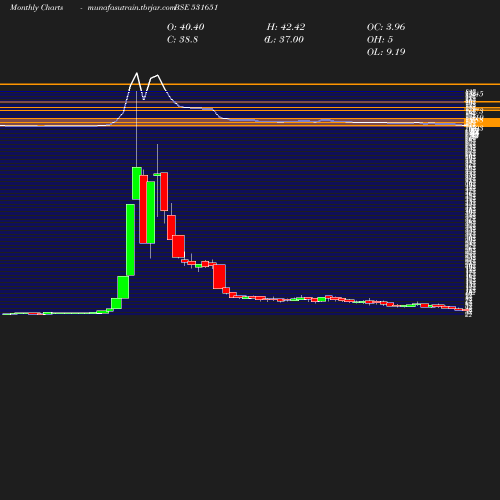Screen dimensions: 500x500
Task: Click the 'OC: 3.96' value
Action: pos(386,27)
